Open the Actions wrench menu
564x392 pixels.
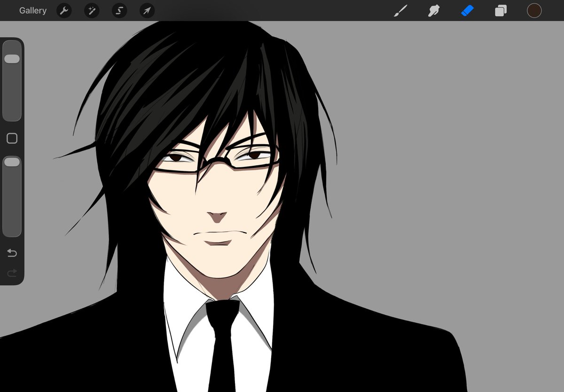click(64, 10)
